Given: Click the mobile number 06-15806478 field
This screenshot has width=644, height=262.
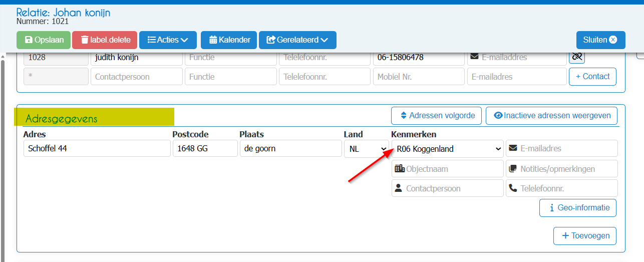Looking at the screenshot, I should click(419, 57).
